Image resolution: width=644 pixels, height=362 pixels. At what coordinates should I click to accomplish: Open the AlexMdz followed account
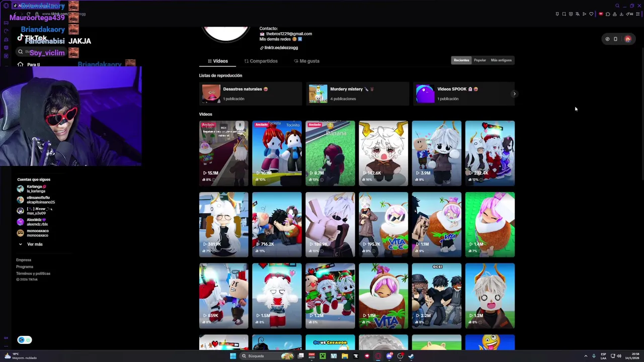(x=32, y=222)
